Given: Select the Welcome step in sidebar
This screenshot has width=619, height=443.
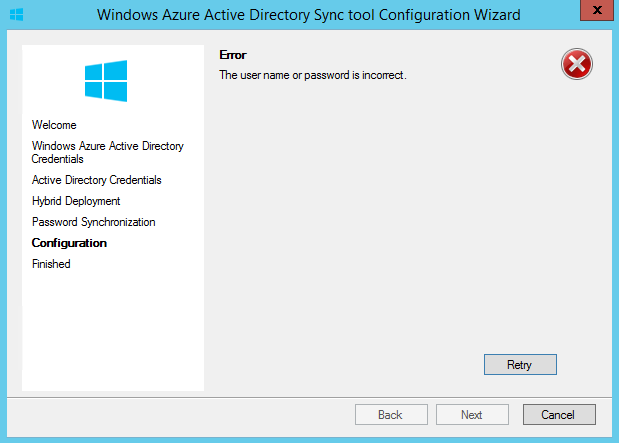Looking at the screenshot, I should coord(54,125).
